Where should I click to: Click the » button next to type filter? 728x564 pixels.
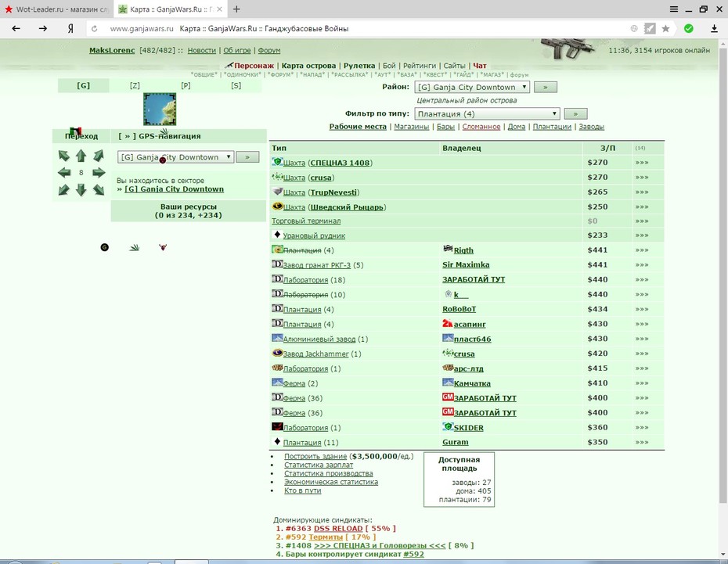[575, 113]
